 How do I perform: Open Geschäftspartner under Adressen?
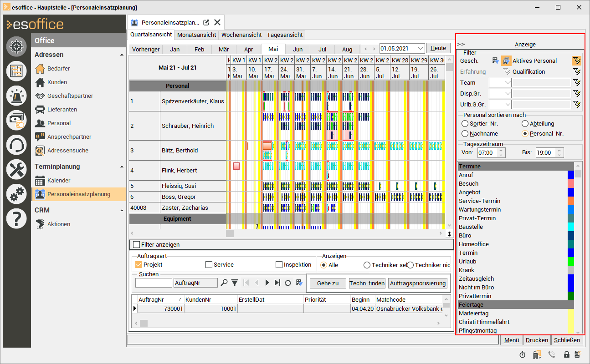pyautogui.click(x=70, y=96)
